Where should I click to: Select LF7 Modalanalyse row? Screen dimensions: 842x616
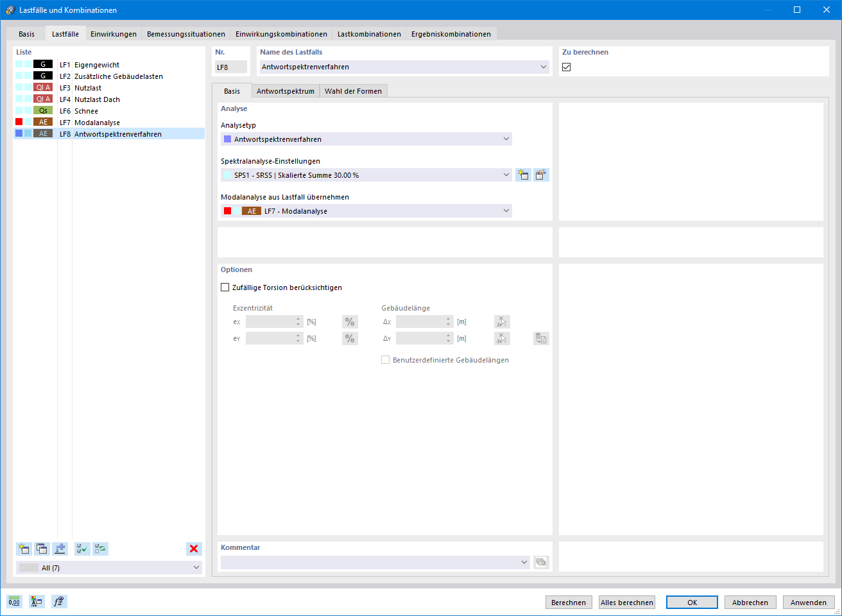point(109,123)
